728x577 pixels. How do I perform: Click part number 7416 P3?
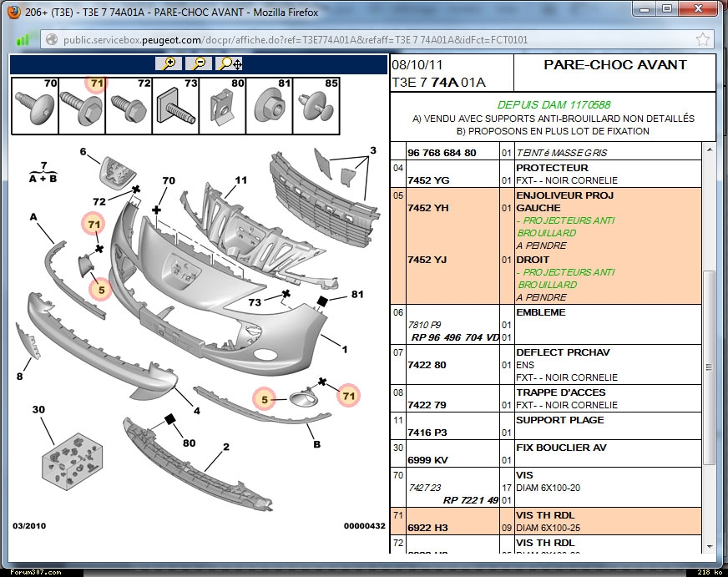pos(427,433)
